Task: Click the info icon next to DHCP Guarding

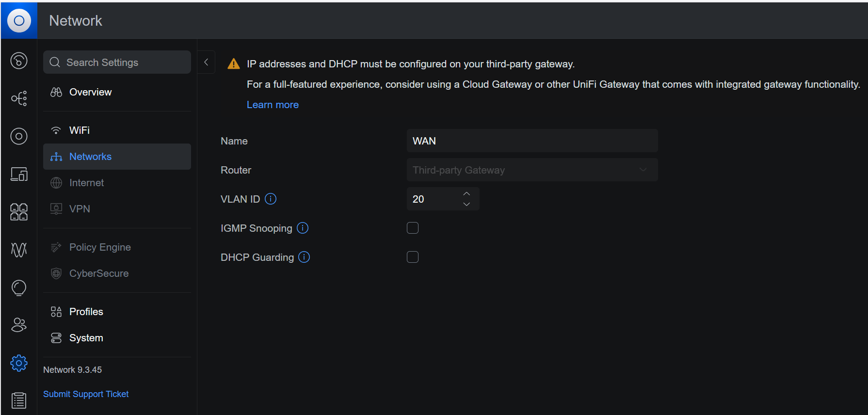Action: click(x=304, y=257)
